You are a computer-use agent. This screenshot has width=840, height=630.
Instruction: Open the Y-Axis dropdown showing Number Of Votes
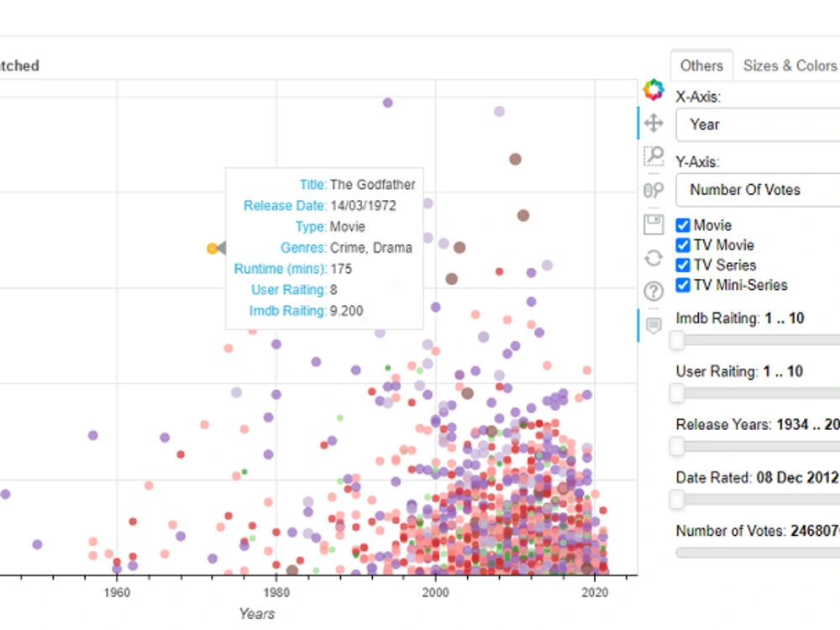click(756, 190)
